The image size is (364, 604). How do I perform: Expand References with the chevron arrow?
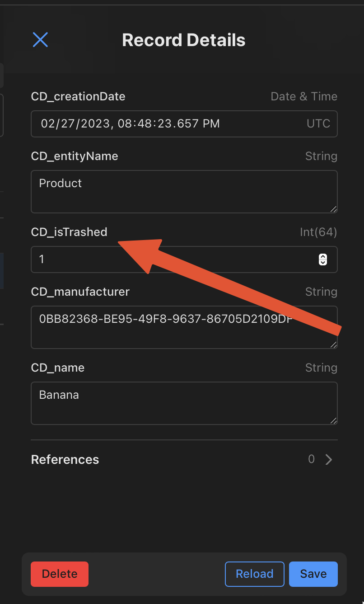[x=329, y=459]
